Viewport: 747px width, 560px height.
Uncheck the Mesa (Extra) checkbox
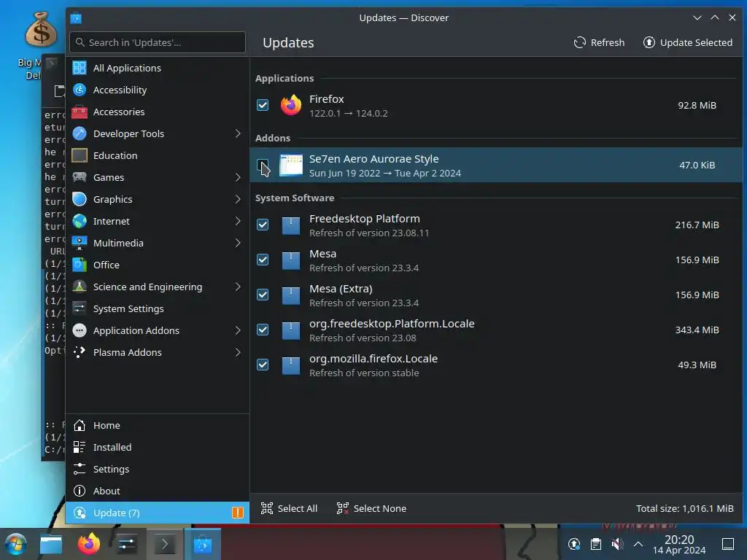coord(263,295)
